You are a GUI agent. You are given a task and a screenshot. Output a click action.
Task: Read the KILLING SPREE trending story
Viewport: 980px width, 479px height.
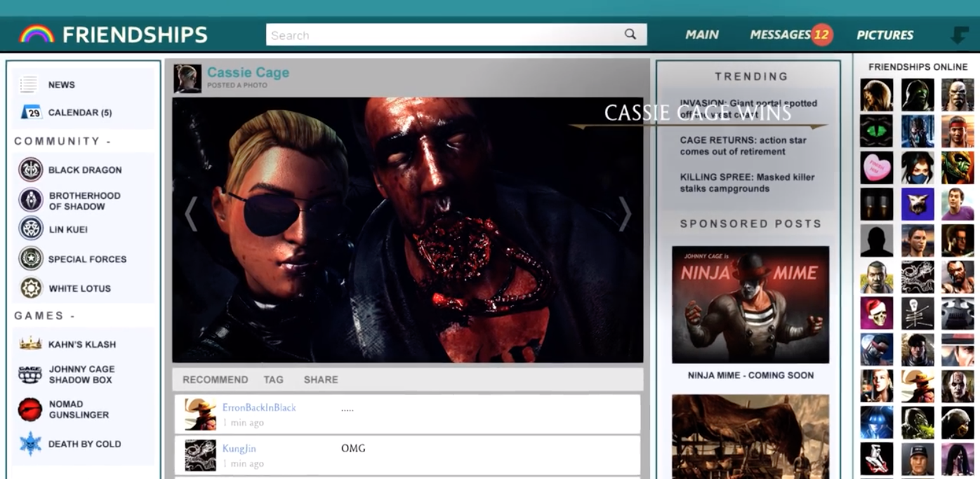(747, 182)
